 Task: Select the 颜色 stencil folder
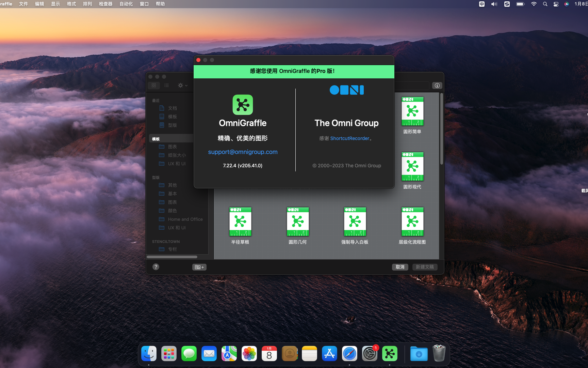click(x=173, y=211)
